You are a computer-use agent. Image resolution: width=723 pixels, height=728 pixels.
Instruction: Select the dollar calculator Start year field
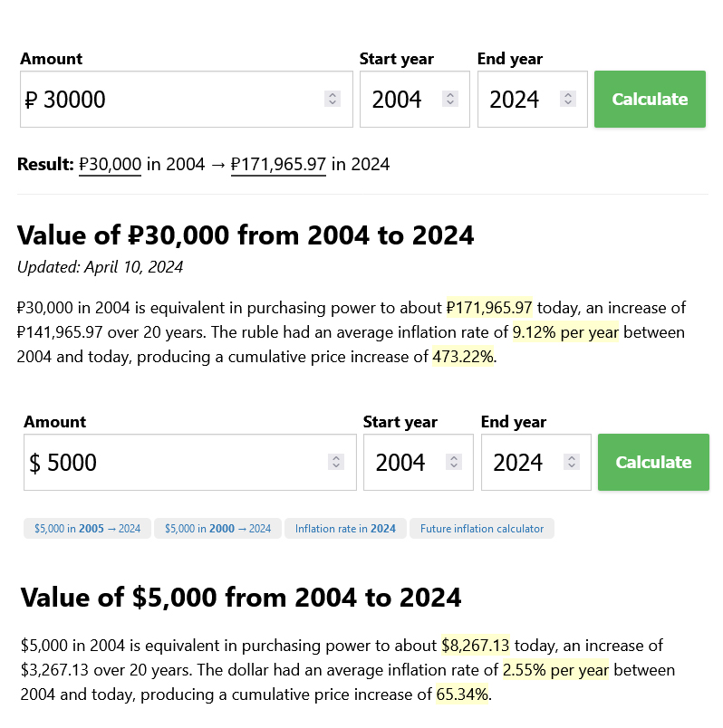(419, 462)
